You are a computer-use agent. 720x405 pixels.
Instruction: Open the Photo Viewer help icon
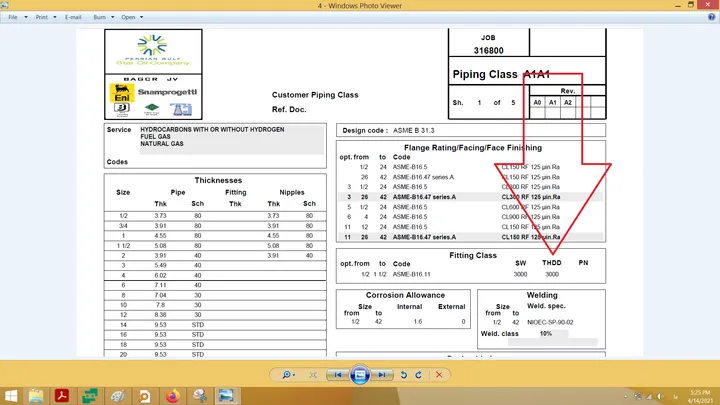click(x=711, y=17)
